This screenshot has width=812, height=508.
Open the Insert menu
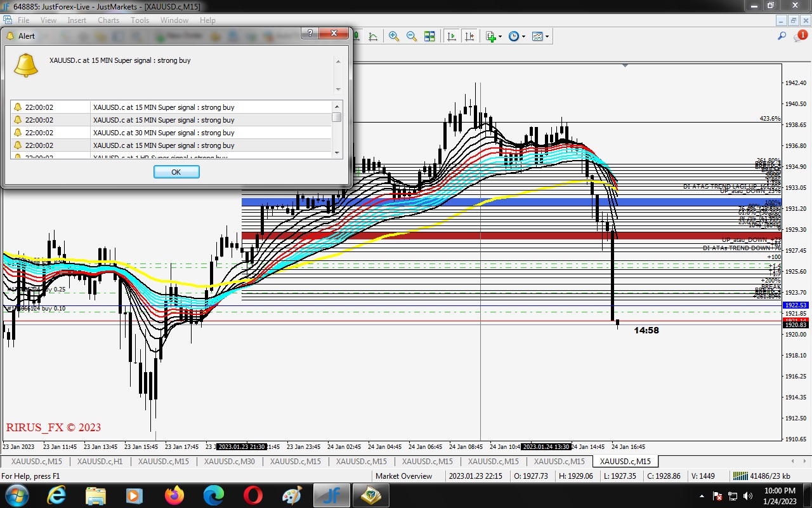tap(77, 20)
